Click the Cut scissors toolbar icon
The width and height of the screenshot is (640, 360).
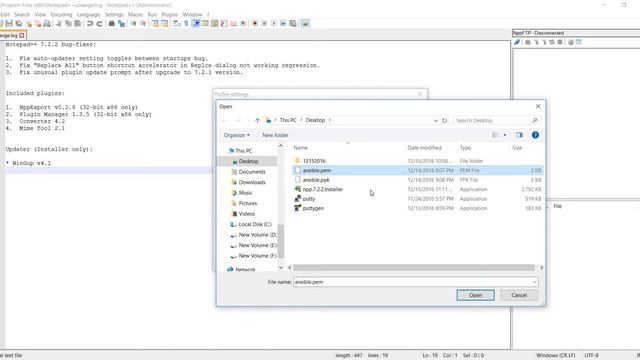coord(59,24)
